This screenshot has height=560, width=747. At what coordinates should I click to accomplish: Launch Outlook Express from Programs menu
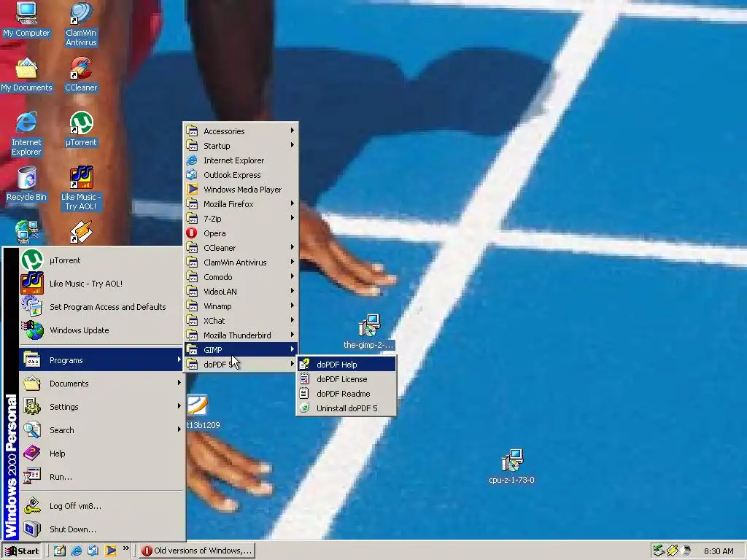click(x=241, y=175)
